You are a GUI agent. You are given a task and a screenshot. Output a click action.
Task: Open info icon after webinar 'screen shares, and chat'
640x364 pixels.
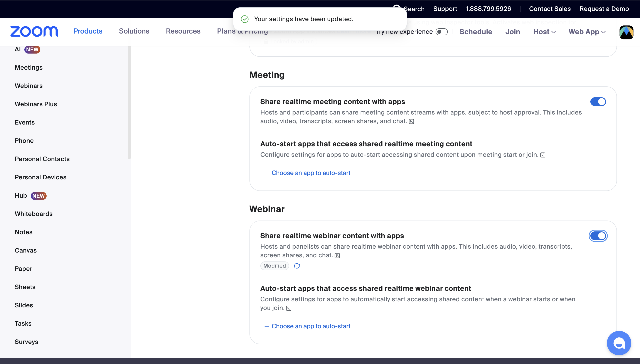[337, 256]
